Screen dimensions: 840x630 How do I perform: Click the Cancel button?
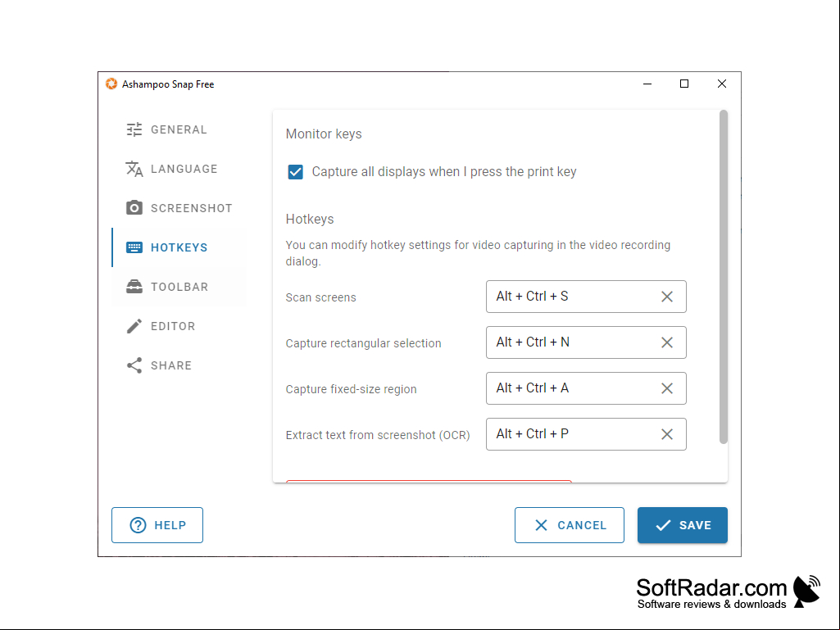click(x=570, y=525)
